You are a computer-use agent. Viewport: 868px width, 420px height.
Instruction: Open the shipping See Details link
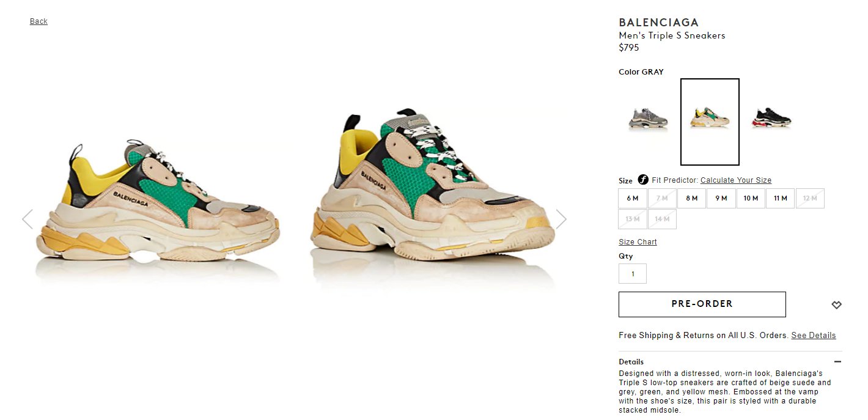coord(813,336)
